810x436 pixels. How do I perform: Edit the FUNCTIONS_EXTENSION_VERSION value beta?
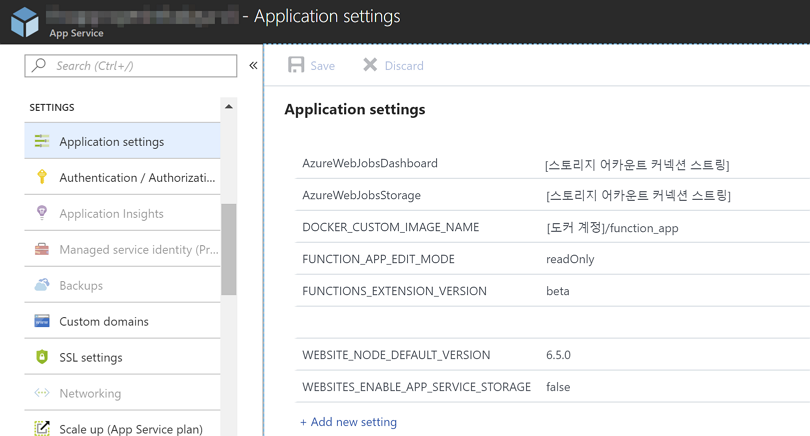(x=558, y=291)
